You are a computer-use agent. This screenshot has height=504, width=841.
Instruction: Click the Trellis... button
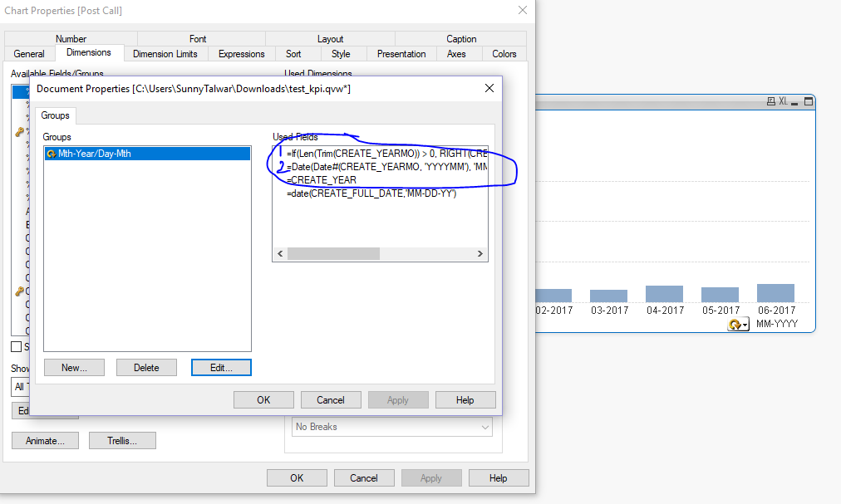pyautogui.click(x=122, y=441)
